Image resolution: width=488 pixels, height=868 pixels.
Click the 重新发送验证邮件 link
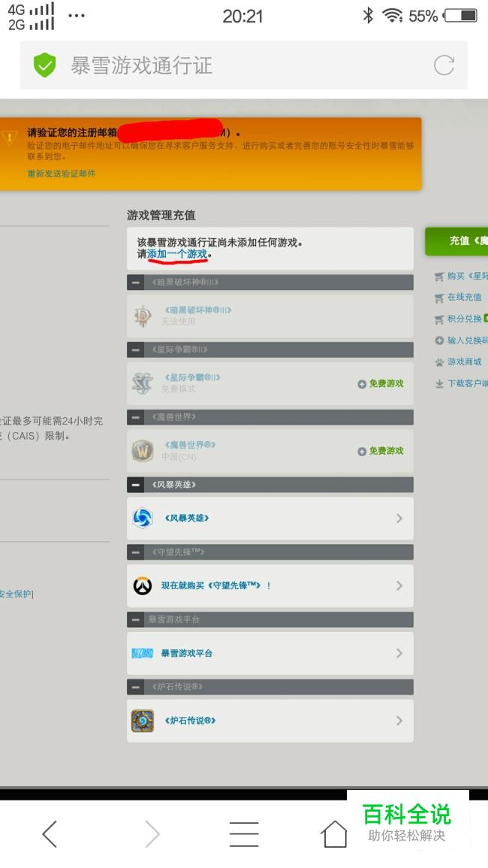coord(62,174)
